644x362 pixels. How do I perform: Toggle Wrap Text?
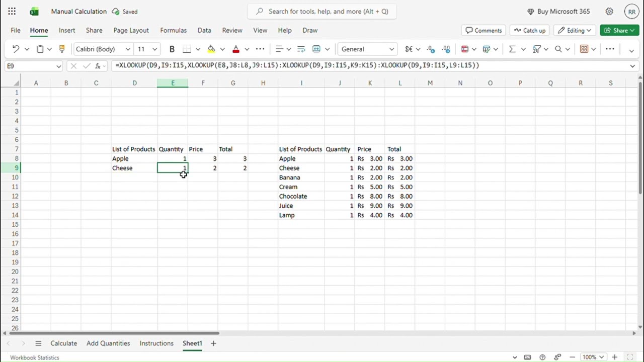(x=301, y=49)
